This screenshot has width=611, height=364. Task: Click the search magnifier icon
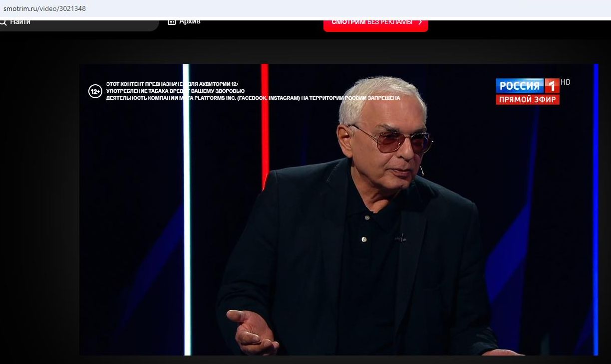(x=3, y=22)
